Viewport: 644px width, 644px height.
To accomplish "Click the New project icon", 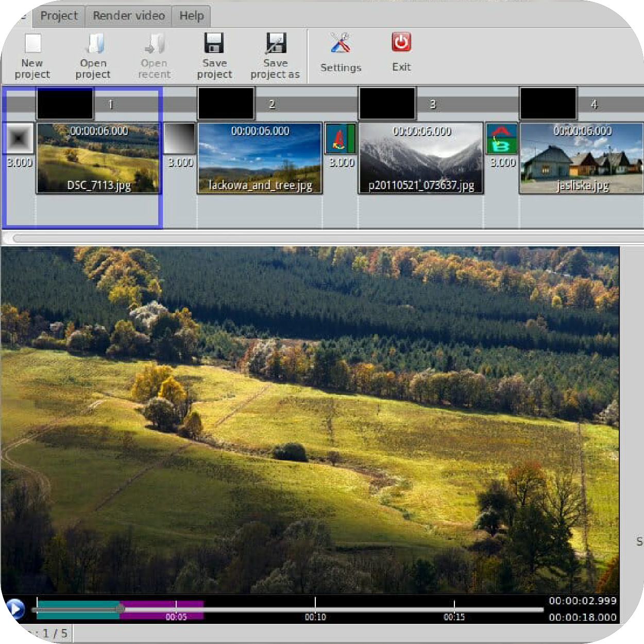I will coord(32,44).
